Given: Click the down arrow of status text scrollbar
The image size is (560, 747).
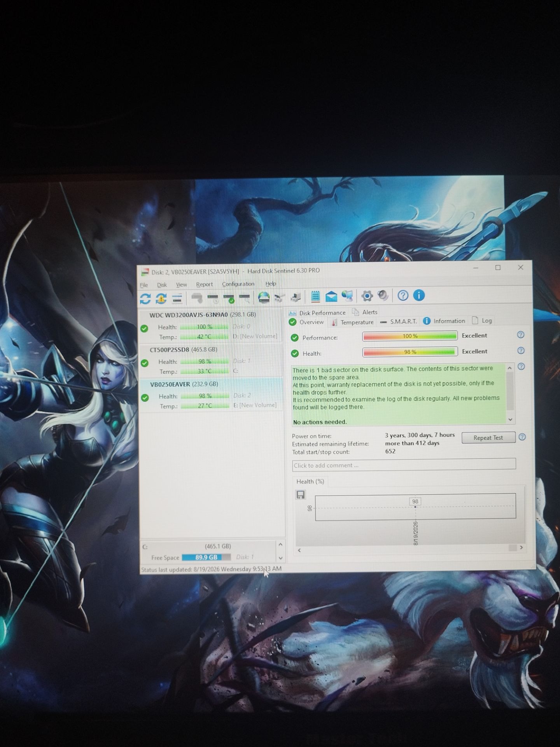Looking at the screenshot, I should point(510,419).
